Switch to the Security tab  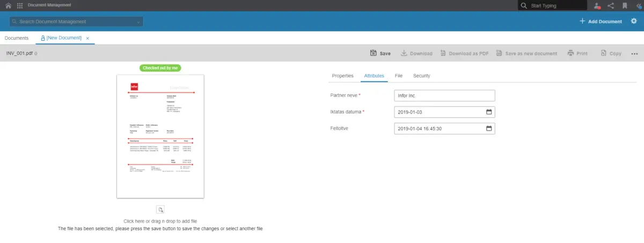[421, 76]
